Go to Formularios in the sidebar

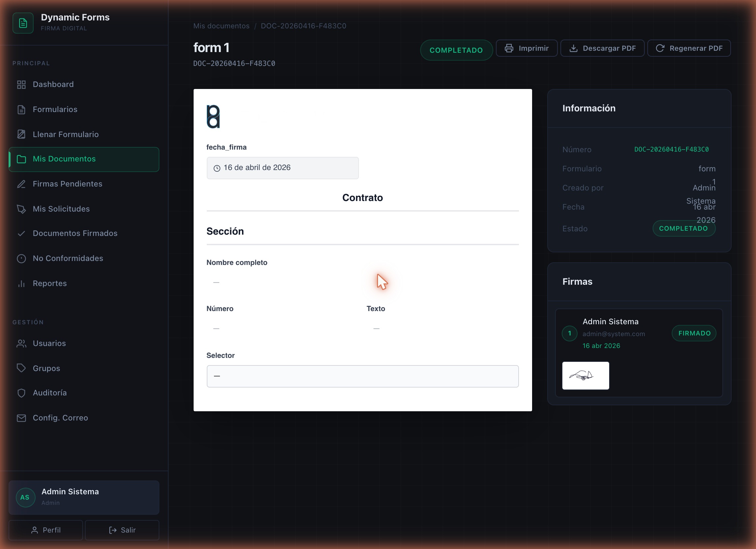point(84,110)
